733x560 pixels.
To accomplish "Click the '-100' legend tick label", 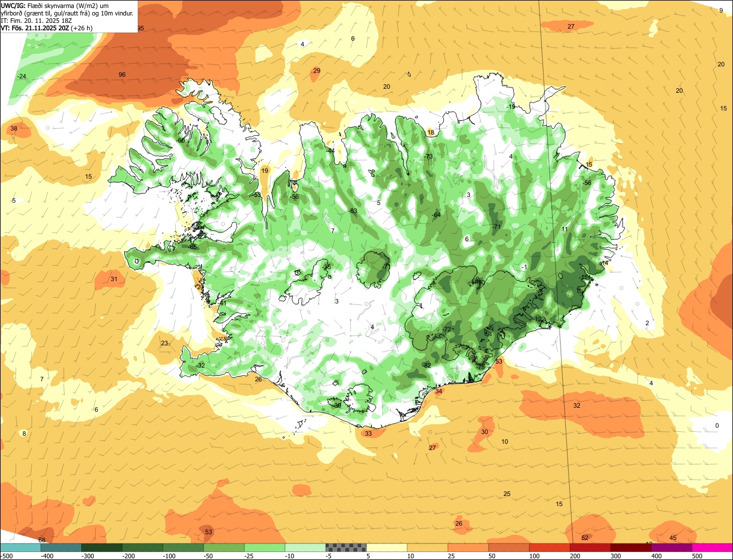I will click(170, 556).
